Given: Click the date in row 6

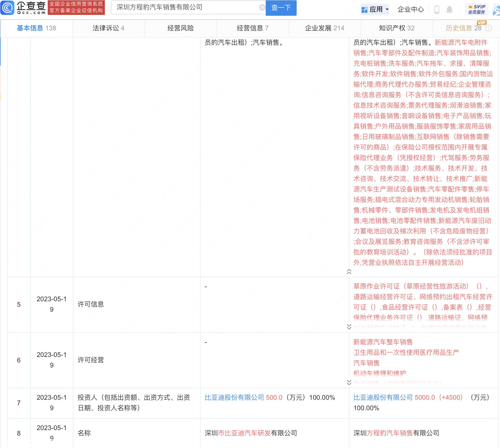Looking at the screenshot, I should tap(52, 360).
